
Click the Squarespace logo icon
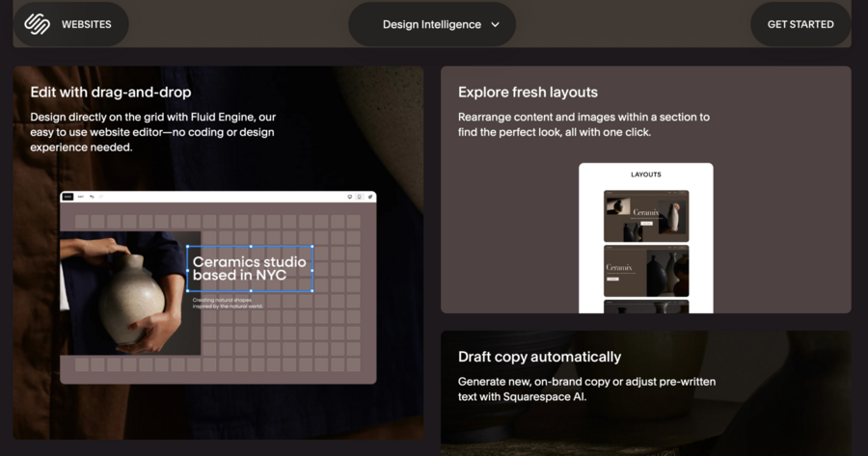click(x=37, y=24)
